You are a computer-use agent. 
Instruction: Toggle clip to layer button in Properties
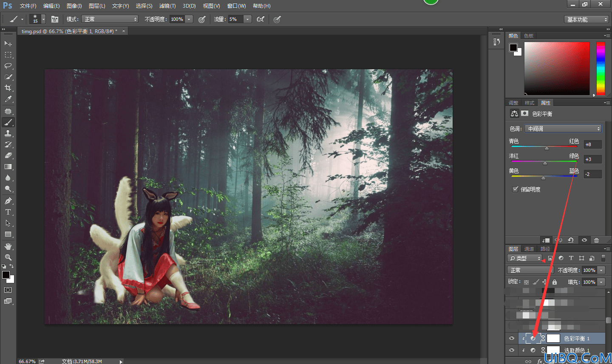tap(546, 240)
